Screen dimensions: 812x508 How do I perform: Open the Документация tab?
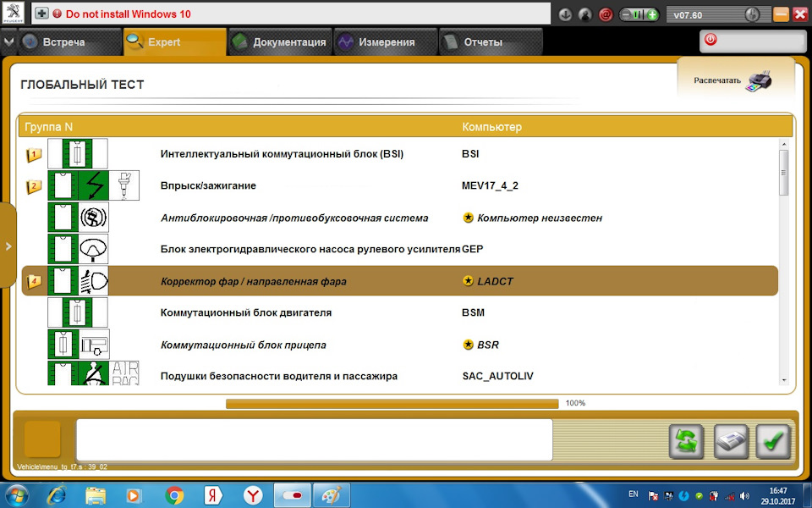(x=279, y=42)
